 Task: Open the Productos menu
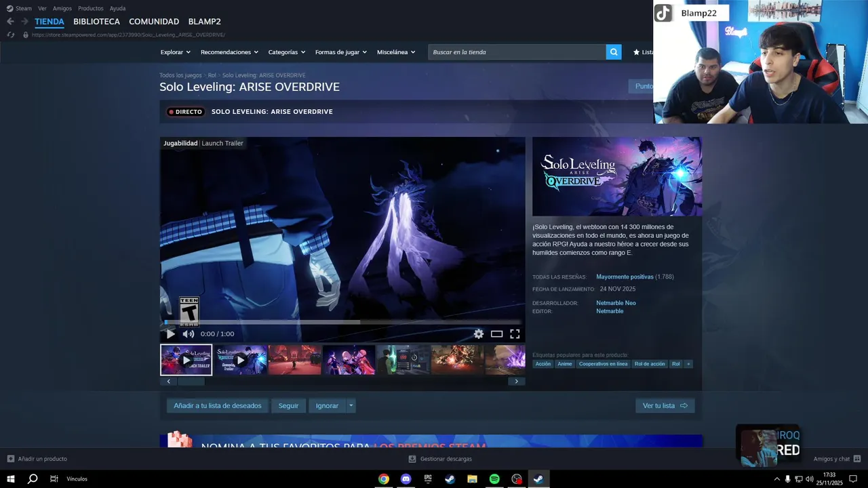point(91,8)
